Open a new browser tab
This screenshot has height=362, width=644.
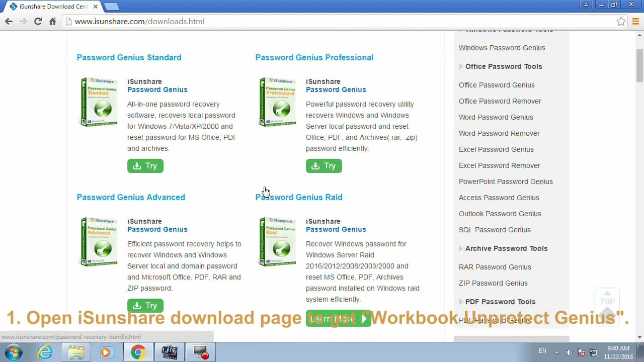point(111,7)
